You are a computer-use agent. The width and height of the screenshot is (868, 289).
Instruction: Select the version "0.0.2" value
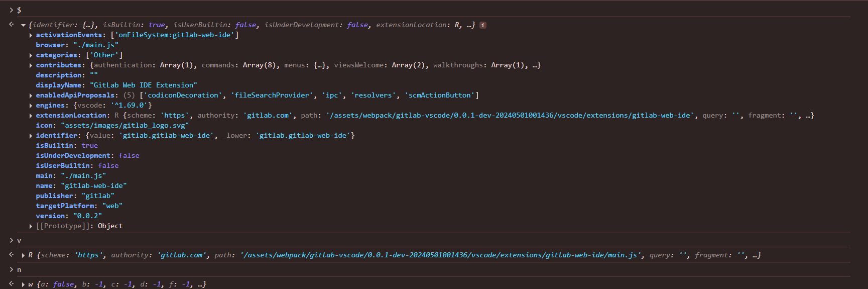(x=87, y=216)
